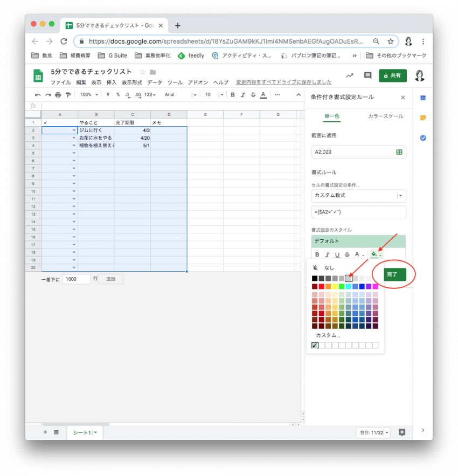Open the カスタム数式 condition dropdown
The image size is (458, 476).
pyautogui.click(x=358, y=195)
